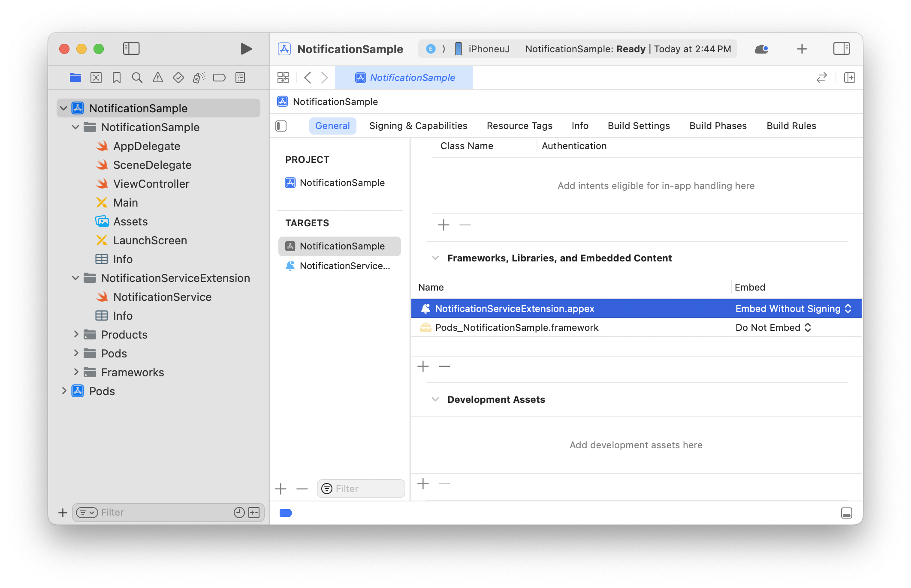This screenshot has width=911, height=588.
Task: Open the Bookmark navigator icon
Action: [x=116, y=78]
